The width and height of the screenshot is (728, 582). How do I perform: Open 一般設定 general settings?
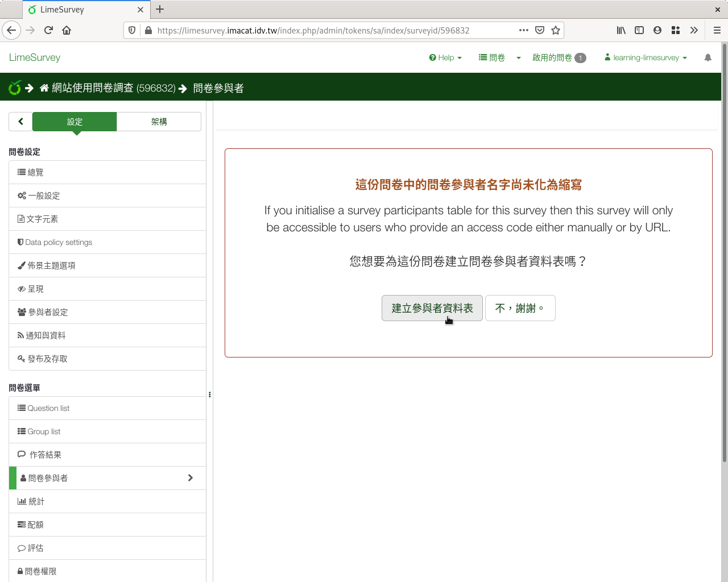click(x=107, y=196)
